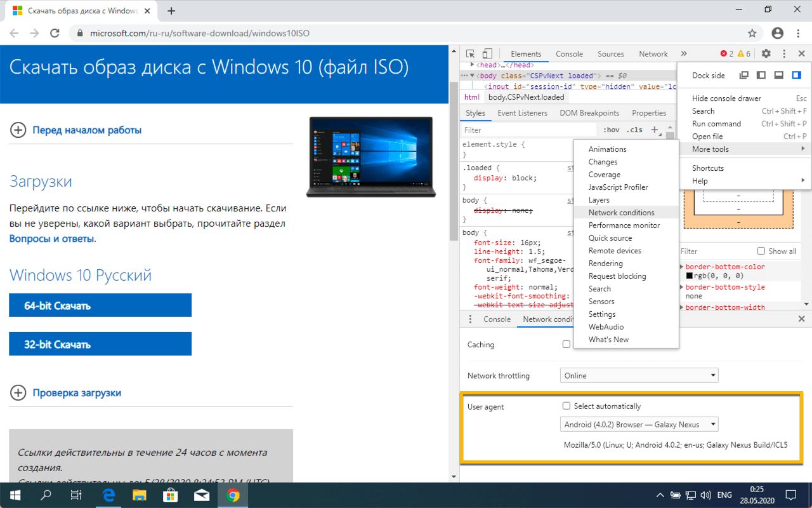Expand the head element node
The width and height of the screenshot is (812, 508).
[x=472, y=65]
